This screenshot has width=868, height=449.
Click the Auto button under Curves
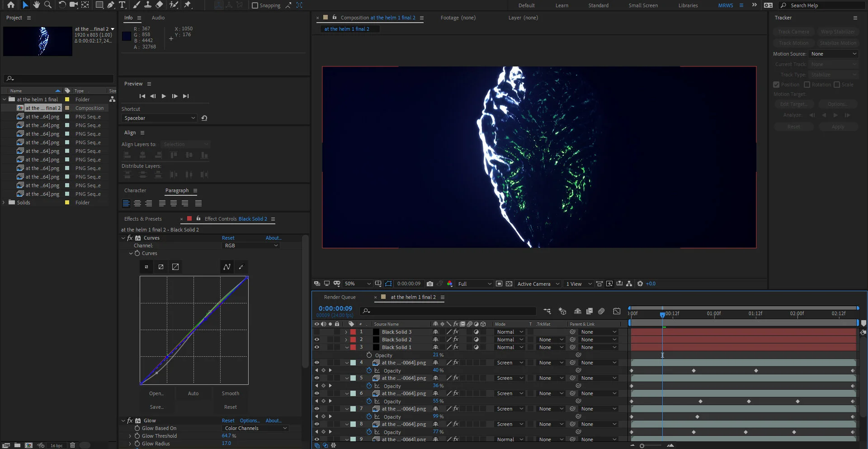click(193, 393)
